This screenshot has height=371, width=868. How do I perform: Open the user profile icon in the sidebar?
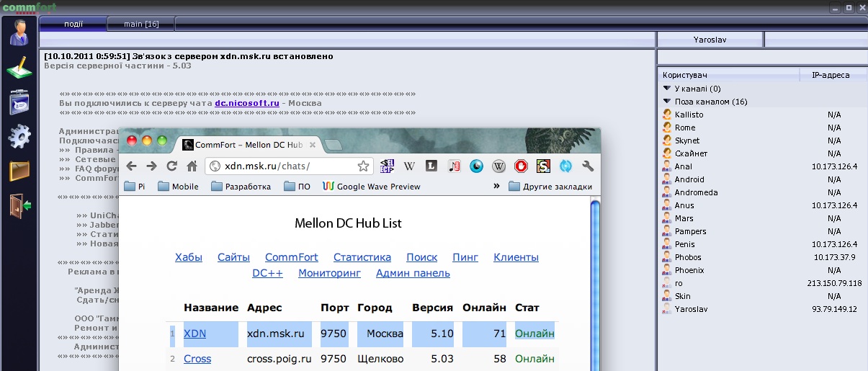[19, 33]
